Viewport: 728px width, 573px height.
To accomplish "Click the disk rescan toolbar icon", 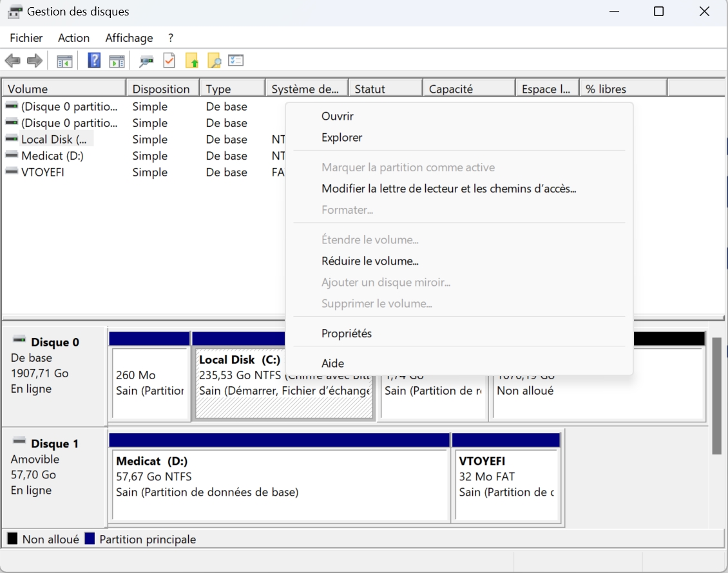I will 146,61.
